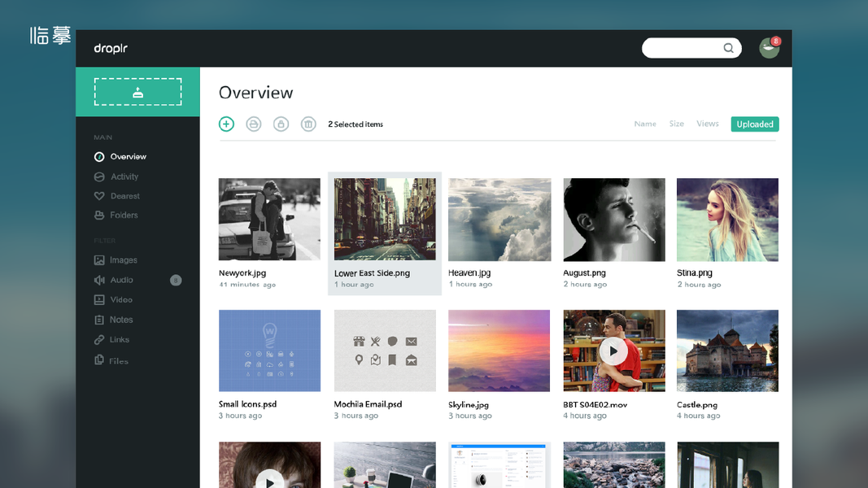Click the Folders icon in sidebar
This screenshot has height=488, width=868.
coord(99,216)
